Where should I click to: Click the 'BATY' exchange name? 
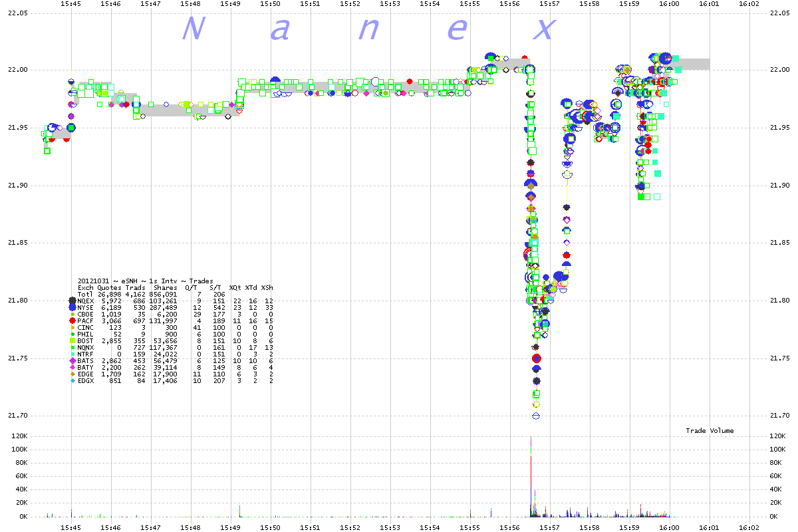86,367
